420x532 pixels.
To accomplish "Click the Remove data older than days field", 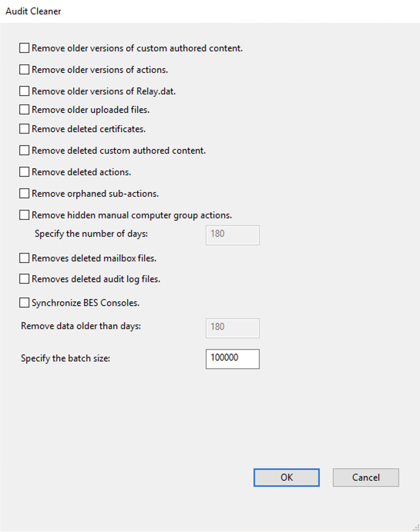I will [232, 328].
